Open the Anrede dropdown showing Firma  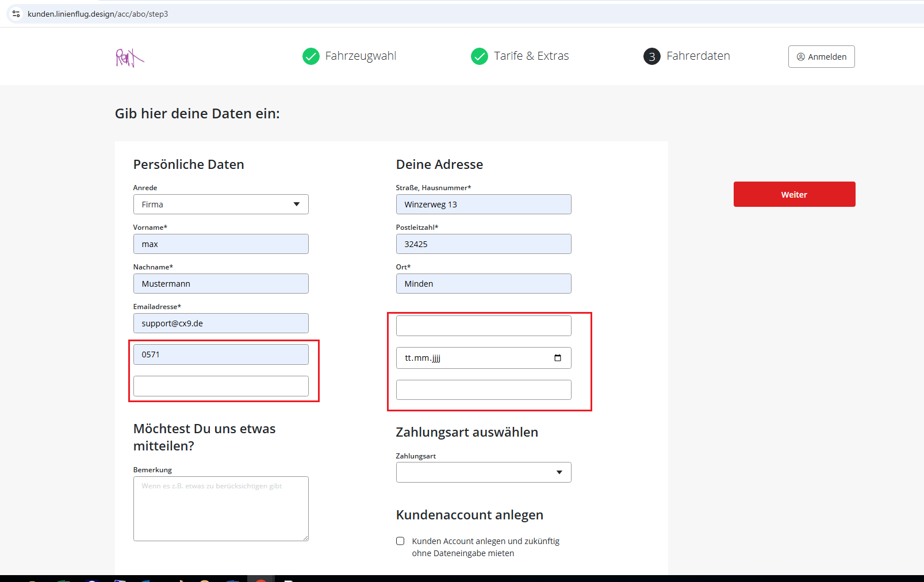coord(221,205)
